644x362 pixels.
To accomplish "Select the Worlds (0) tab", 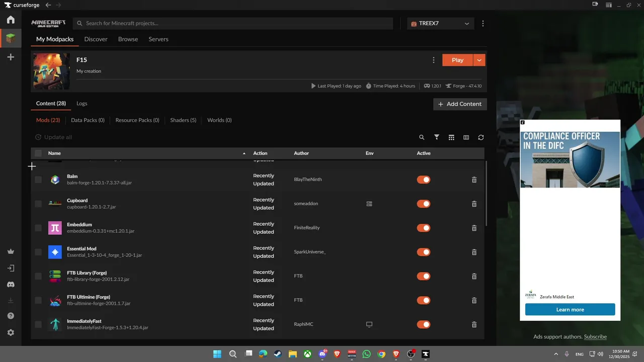I will (219, 120).
